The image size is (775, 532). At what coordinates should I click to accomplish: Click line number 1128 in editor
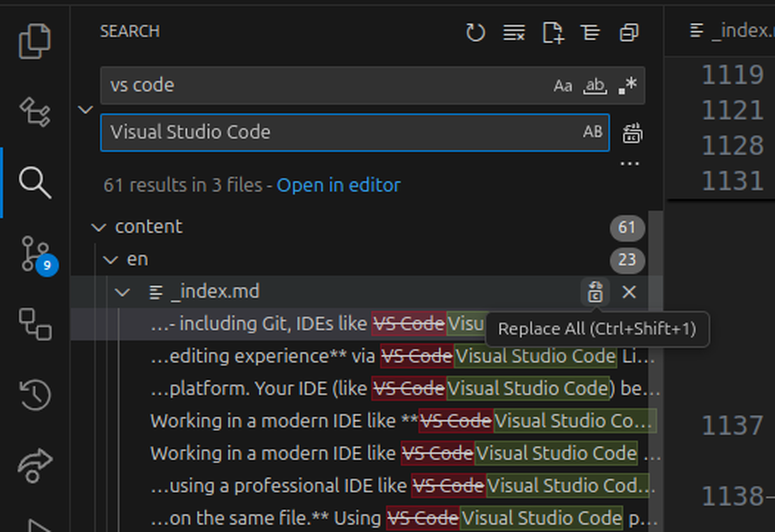pos(732,146)
